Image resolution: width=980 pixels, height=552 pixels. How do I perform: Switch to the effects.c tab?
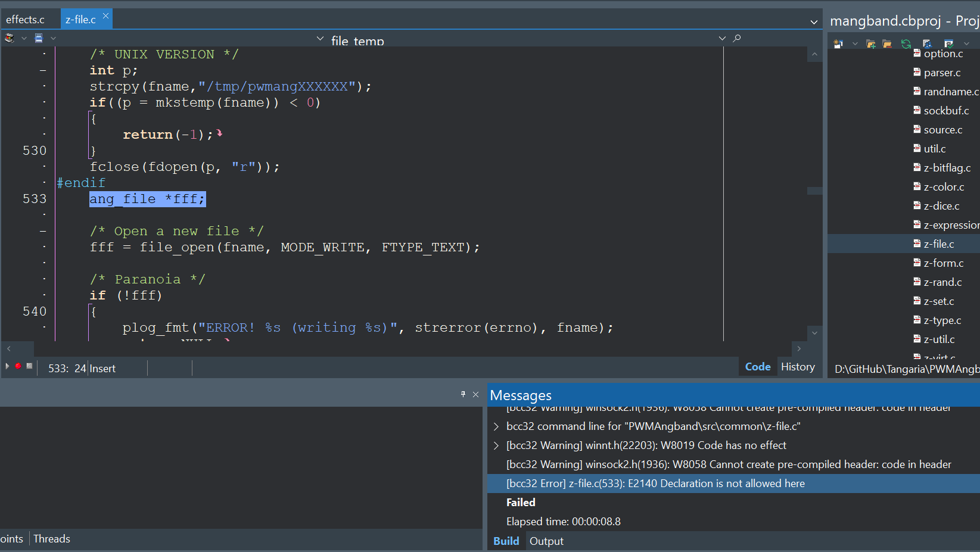pos(25,18)
